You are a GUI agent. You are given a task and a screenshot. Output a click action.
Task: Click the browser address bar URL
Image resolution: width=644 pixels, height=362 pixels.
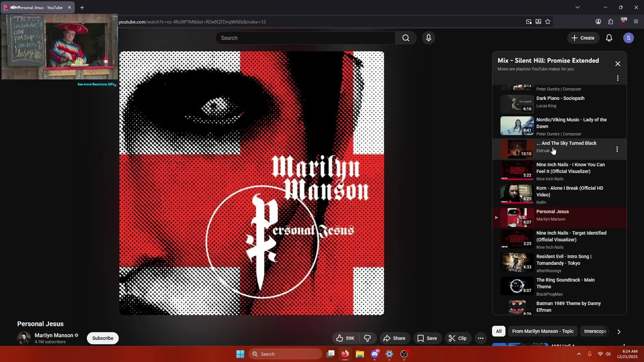click(x=192, y=22)
